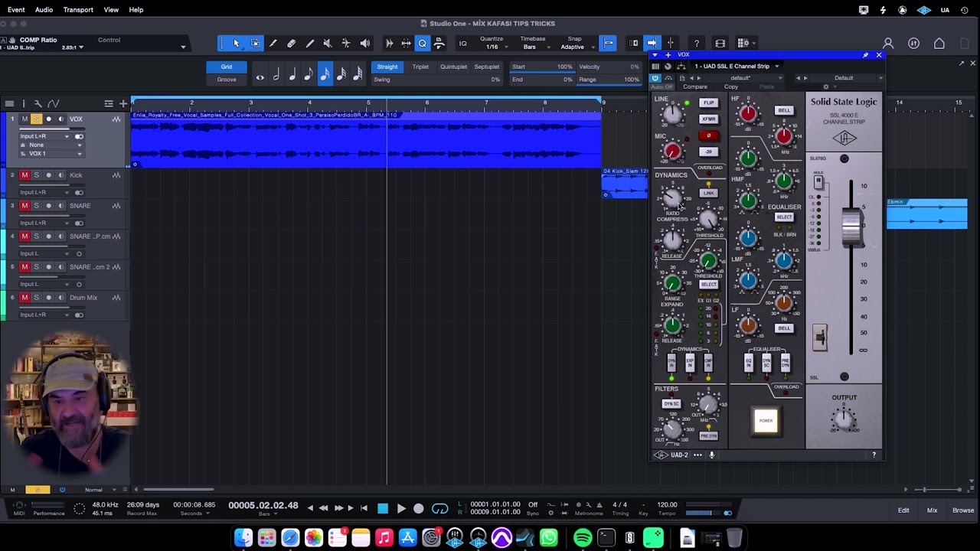
Task: Open the user account icon
Action: tap(888, 44)
